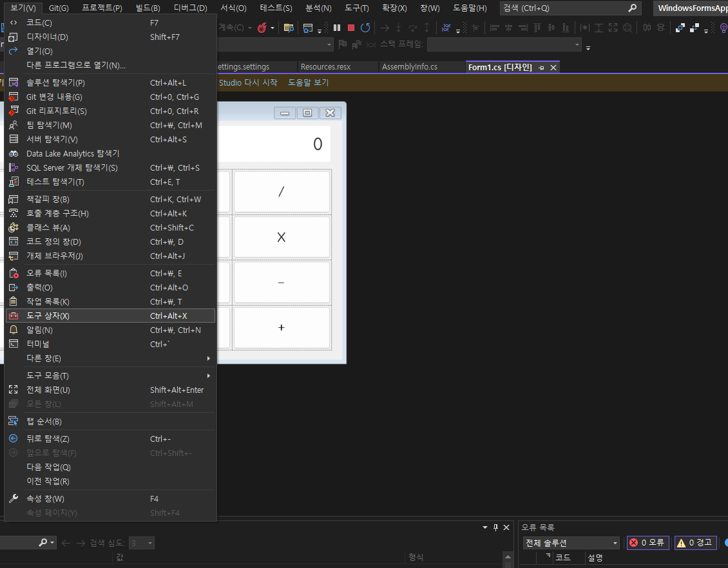Pause debugging with the toolbar pause icon
The height and width of the screenshot is (568, 728).
pos(337,28)
